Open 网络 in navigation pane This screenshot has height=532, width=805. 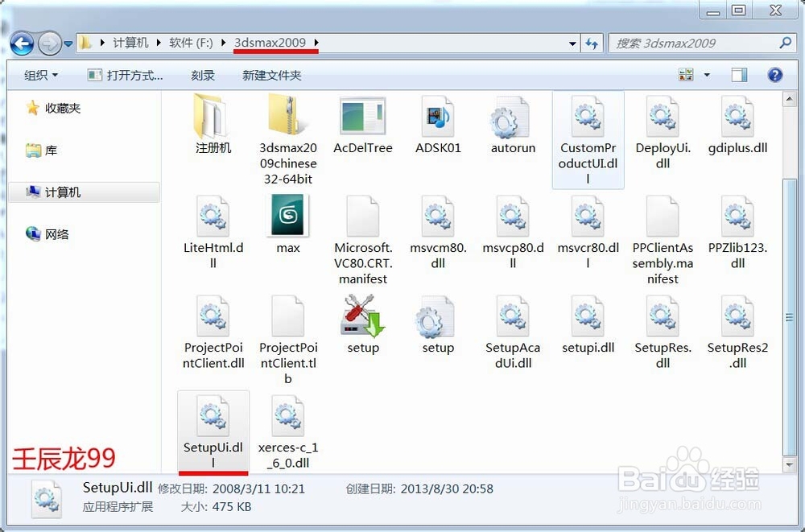tap(47, 235)
